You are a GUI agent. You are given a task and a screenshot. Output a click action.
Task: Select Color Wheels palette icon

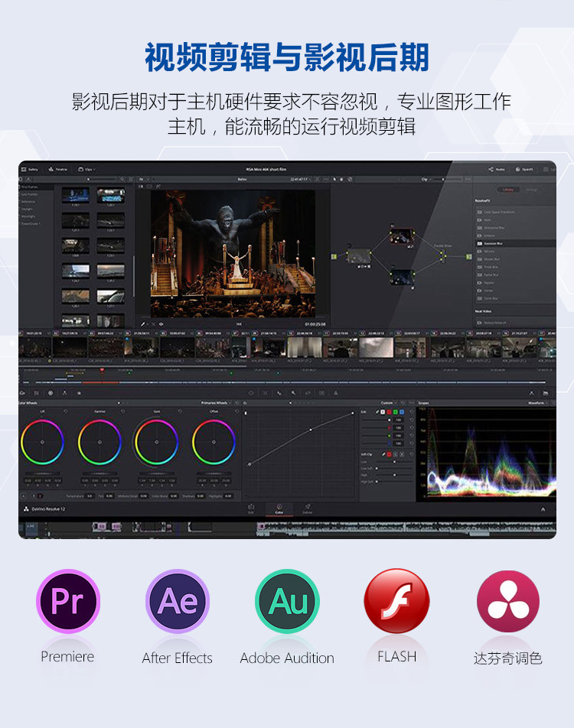[51, 393]
